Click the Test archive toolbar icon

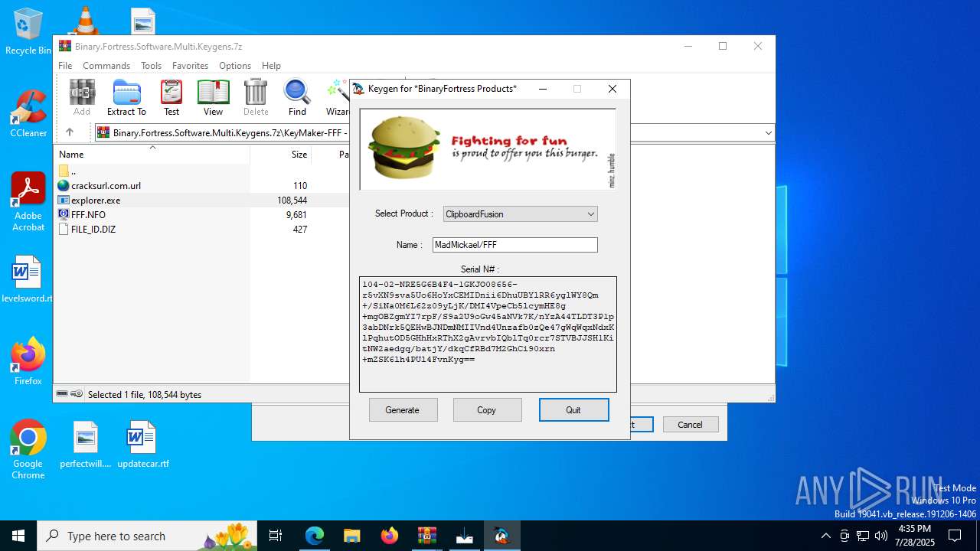tap(171, 97)
